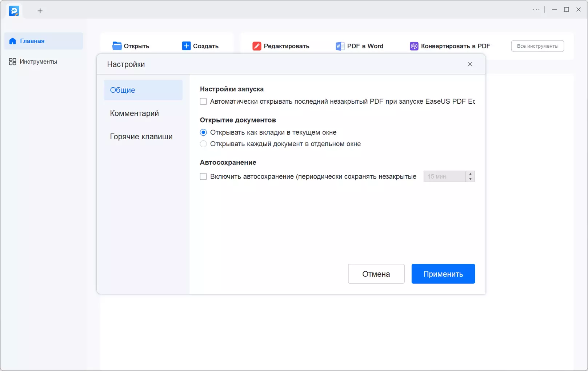Screen dimensions: 588x371
Task: Go to Главная home sidebar item
Action: (44, 41)
